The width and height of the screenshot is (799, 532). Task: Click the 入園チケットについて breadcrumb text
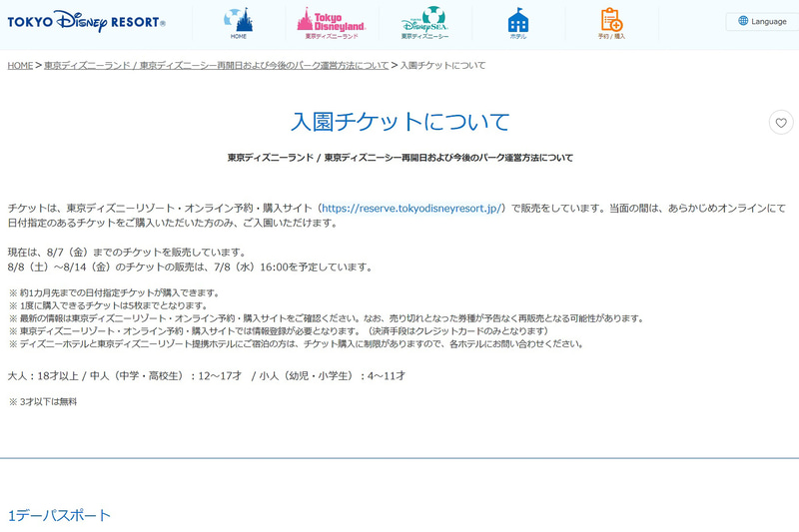(442, 65)
